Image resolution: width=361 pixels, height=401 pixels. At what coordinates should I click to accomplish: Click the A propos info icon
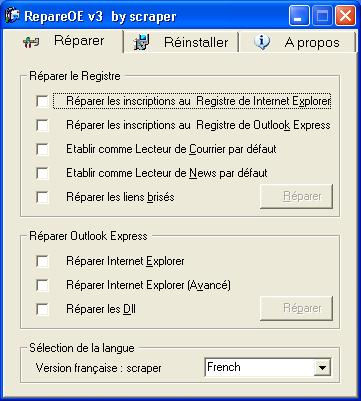262,42
